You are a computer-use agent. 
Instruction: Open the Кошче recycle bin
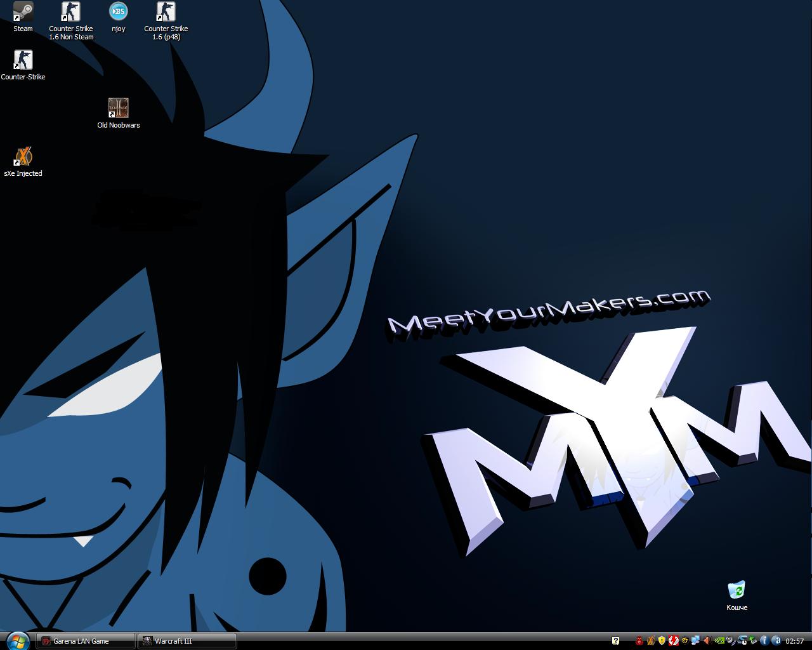pos(737,595)
